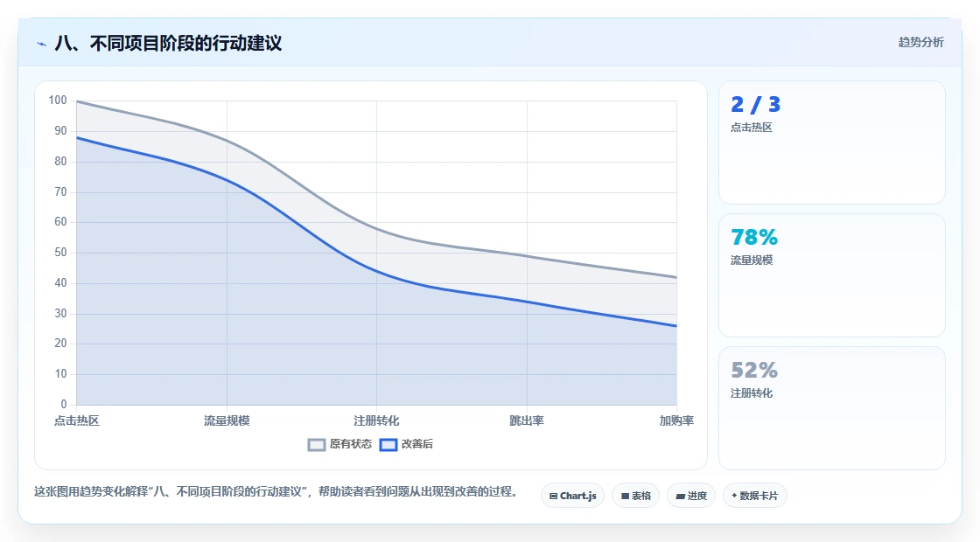980x542 pixels.
Task: Click the y-axis value 100
Action: tap(58, 101)
